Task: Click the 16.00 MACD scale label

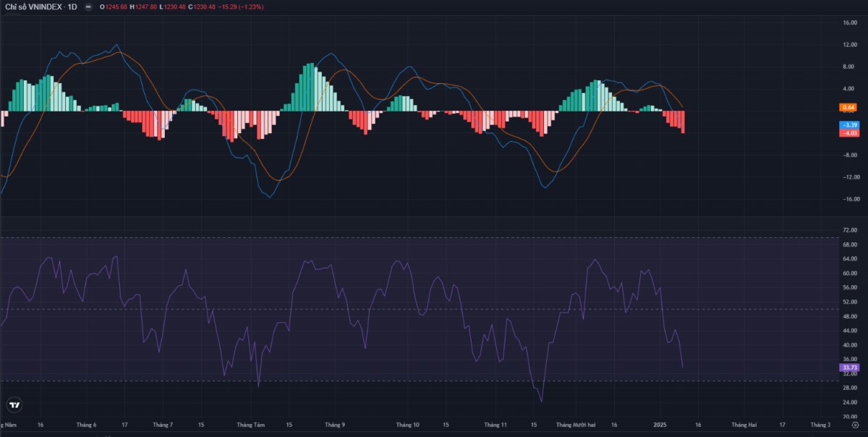Action: point(849,22)
